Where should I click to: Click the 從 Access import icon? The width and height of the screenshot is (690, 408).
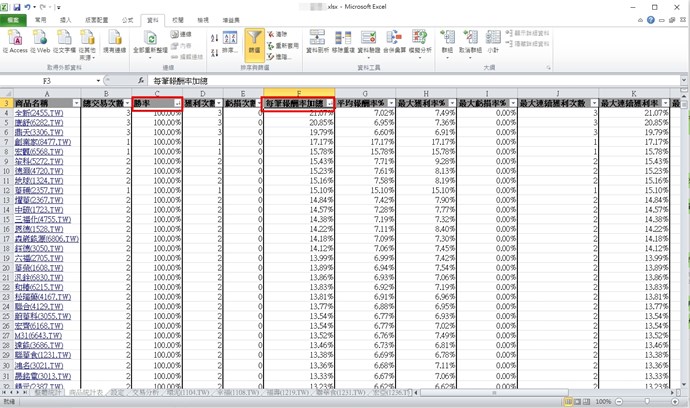click(x=17, y=42)
